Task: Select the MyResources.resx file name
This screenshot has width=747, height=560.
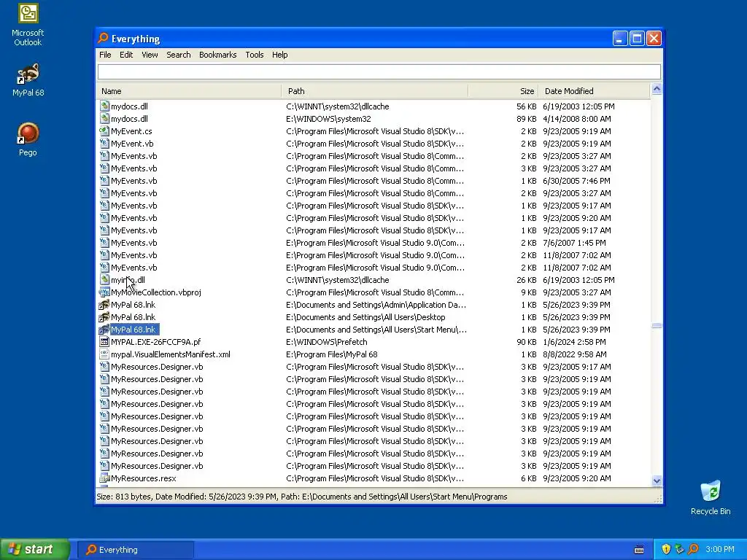Action: click(x=144, y=478)
